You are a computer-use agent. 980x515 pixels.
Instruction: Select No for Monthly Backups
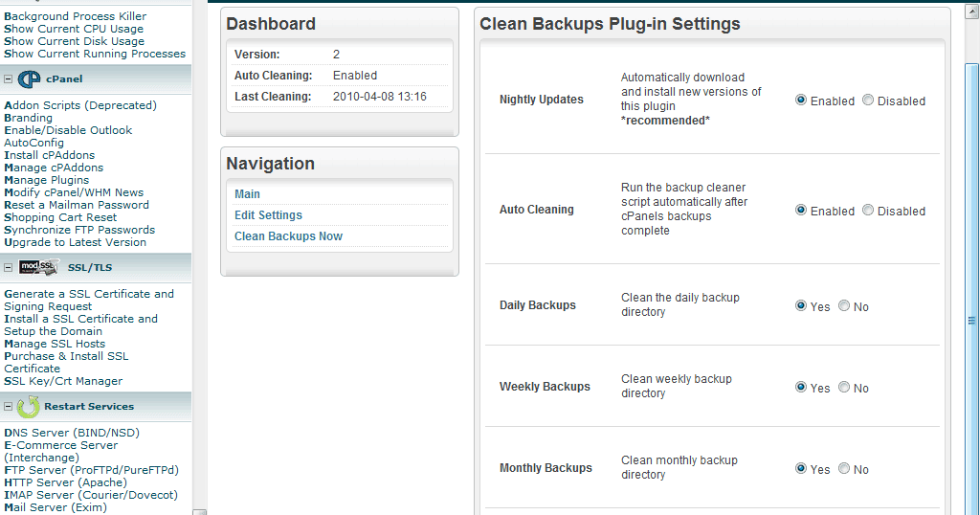844,468
